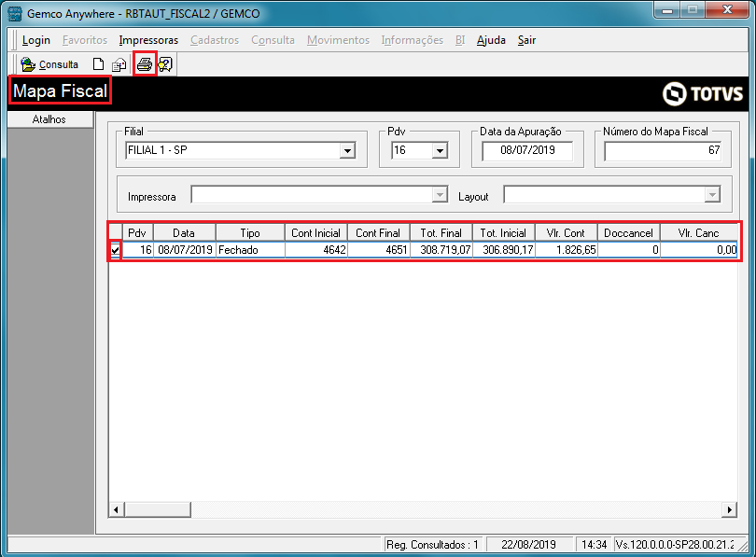The width and height of the screenshot is (756, 557).
Task: Open the Impressora dropdown
Action: [440, 195]
